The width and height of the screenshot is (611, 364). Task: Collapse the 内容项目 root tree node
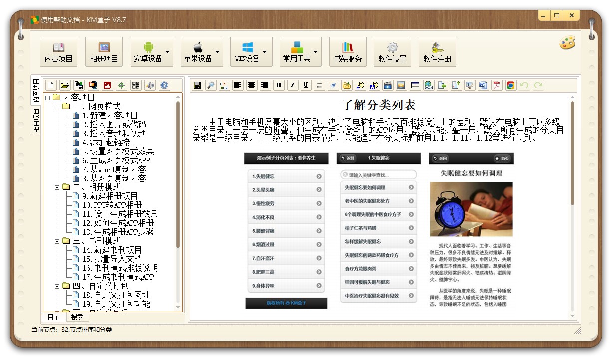point(48,97)
